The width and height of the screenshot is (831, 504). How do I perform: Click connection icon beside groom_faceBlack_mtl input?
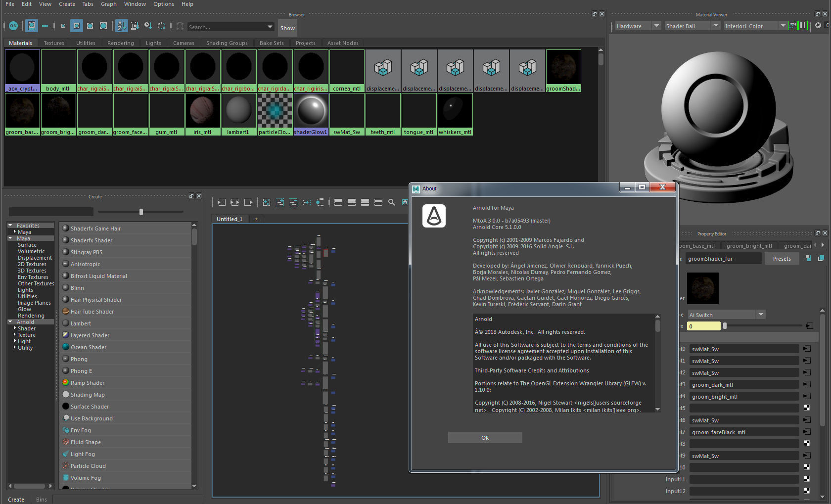(807, 432)
